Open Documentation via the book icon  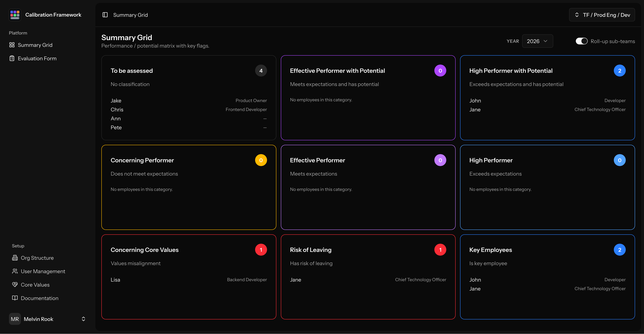point(15,298)
